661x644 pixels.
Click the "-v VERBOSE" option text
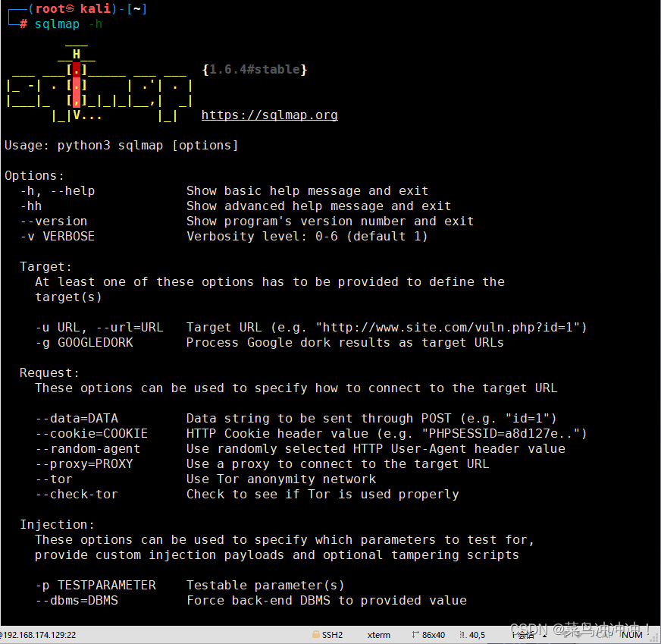point(58,237)
